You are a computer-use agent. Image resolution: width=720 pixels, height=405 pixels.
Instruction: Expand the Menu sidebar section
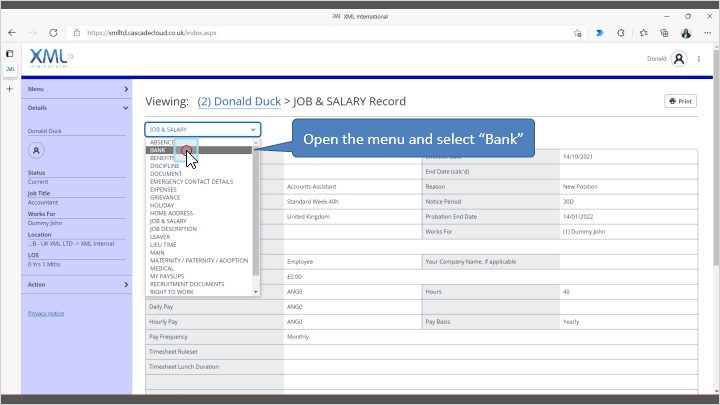(77, 89)
